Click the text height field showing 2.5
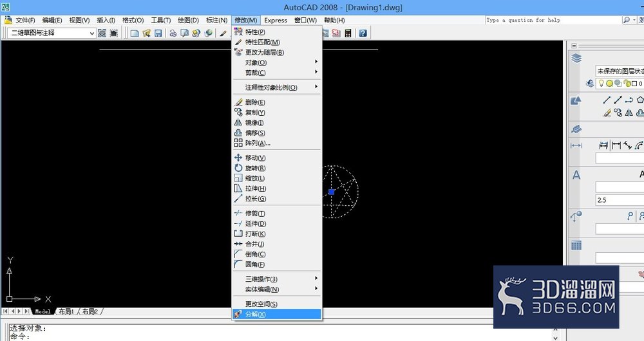The width and height of the screenshot is (644, 341). 620,200
